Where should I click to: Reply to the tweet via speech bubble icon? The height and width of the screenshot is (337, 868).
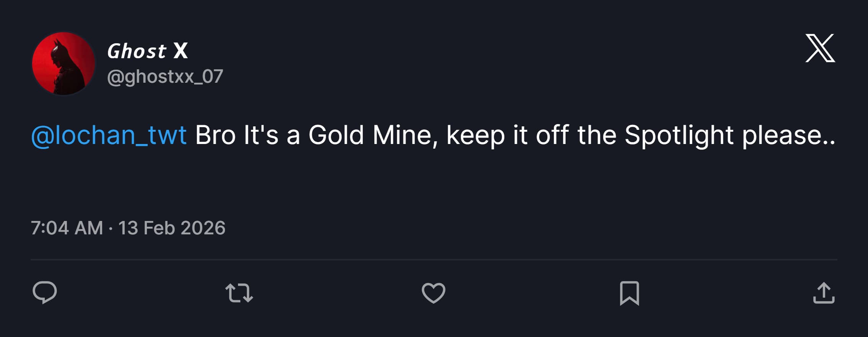point(45,293)
